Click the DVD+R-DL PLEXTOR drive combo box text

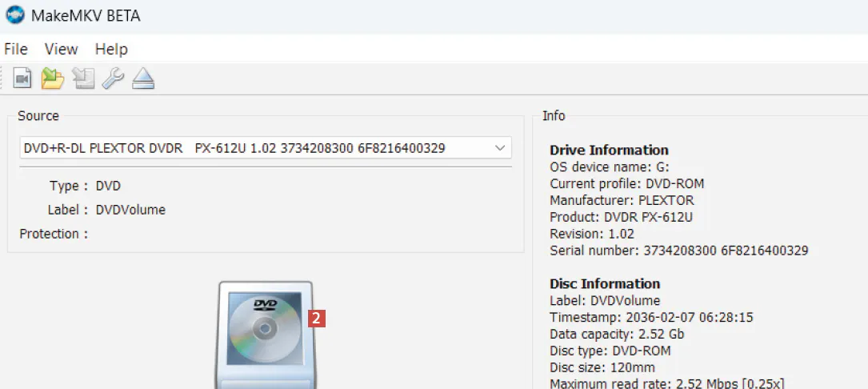point(234,148)
